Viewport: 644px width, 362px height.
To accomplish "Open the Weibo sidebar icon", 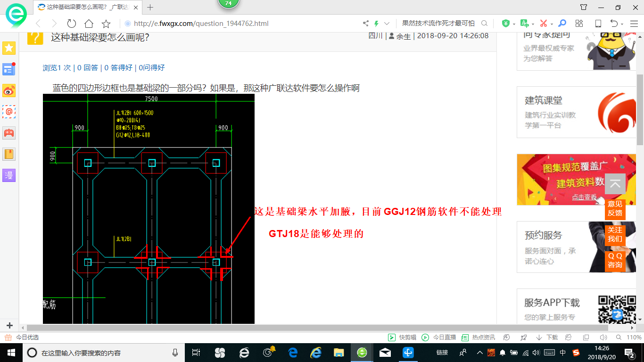I will coord(9,90).
